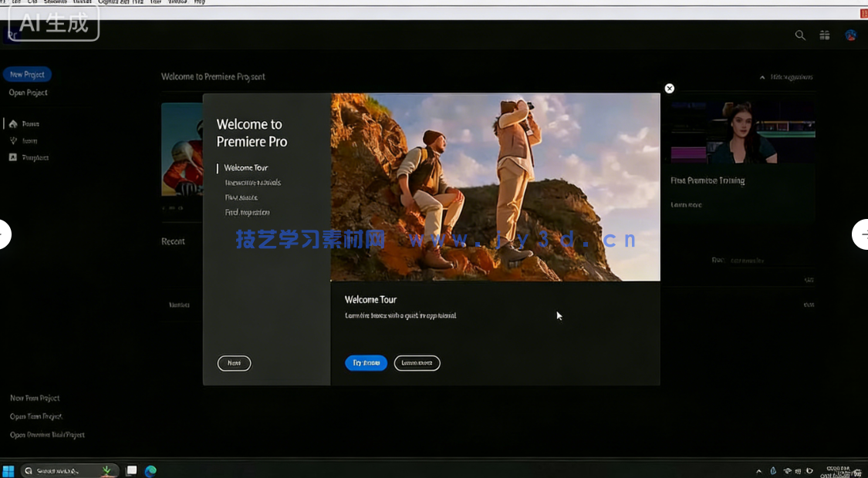Open Microsoft Edge from the taskbar

151,470
